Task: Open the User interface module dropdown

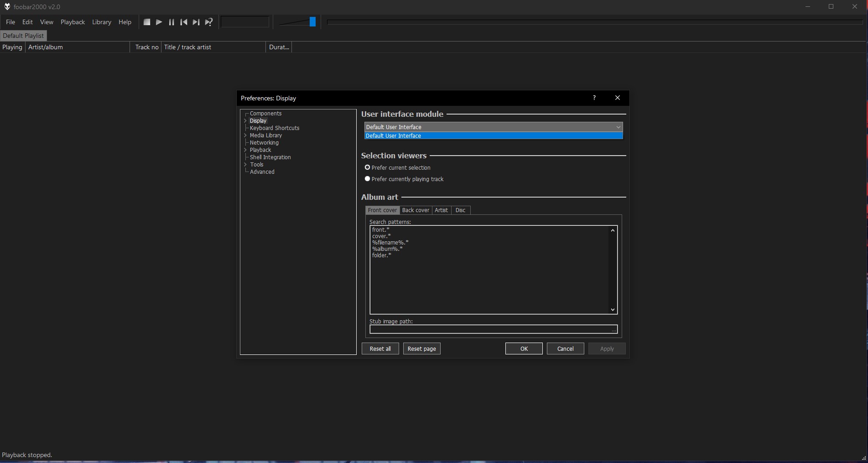Action: [x=618, y=127]
